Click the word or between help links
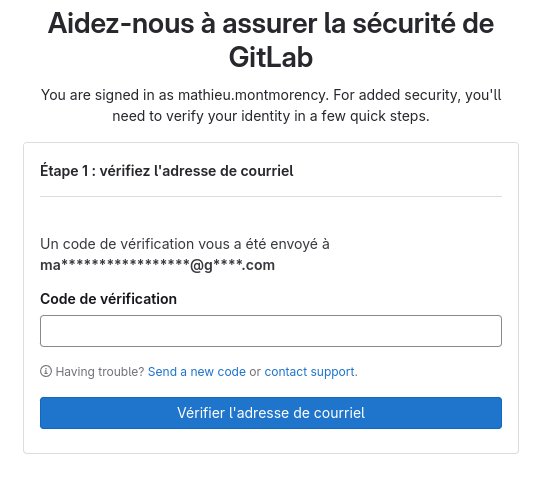The image size is (558, 480). click(255, 372)
